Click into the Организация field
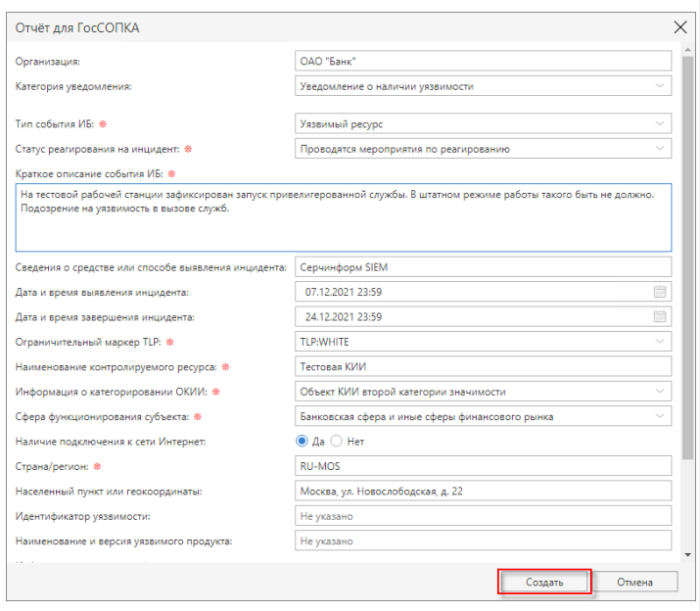 pos(483,61)
